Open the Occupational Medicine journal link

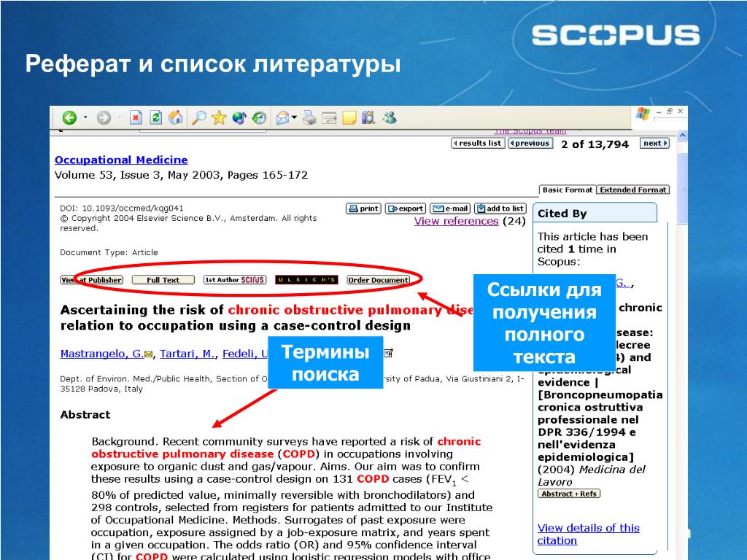tap(121, 160)
